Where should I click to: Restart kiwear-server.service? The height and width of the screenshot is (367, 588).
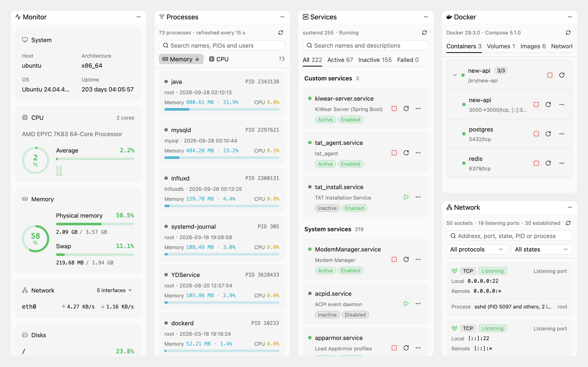(406, 109)
